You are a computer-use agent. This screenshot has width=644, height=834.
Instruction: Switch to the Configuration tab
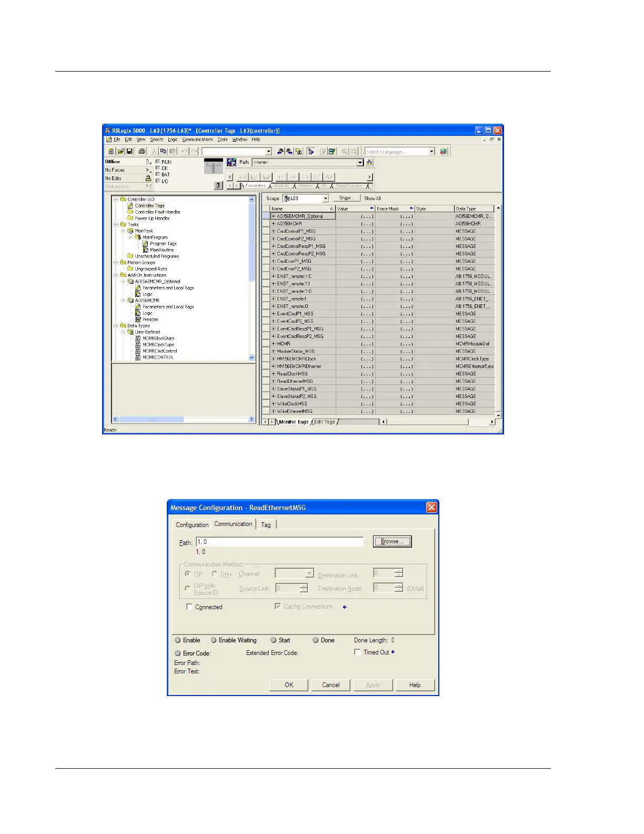pyautogui.click(x=192, y=525)
